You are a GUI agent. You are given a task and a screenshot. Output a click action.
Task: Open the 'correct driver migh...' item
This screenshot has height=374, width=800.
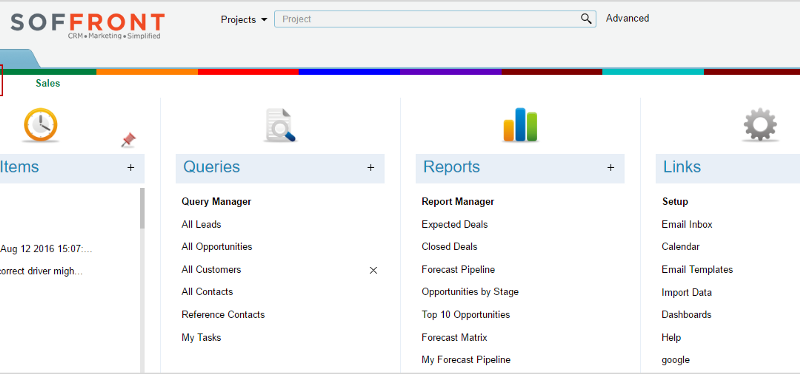[41, 271]
